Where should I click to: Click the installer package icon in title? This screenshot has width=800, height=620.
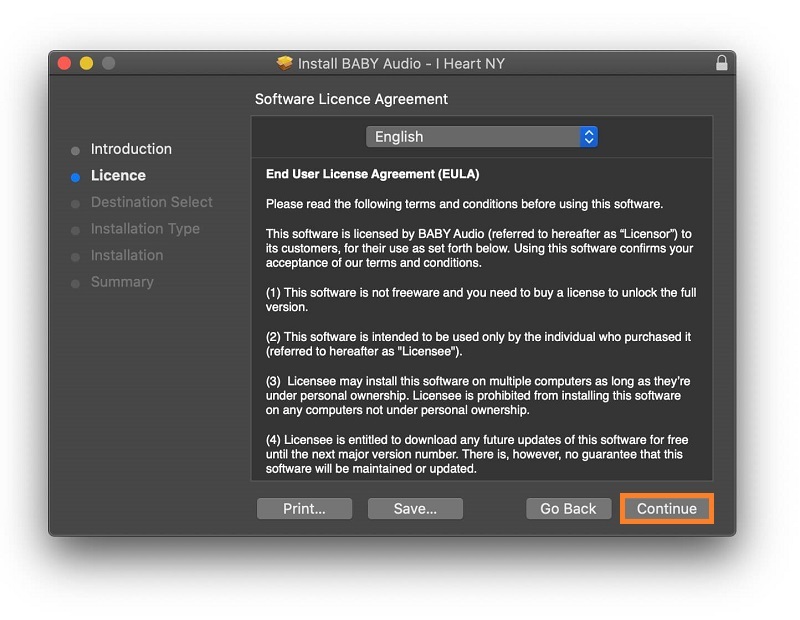point(284,63)
